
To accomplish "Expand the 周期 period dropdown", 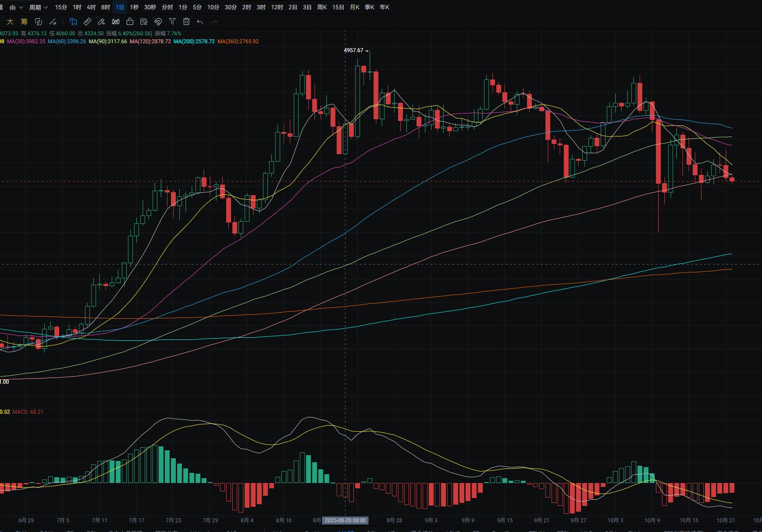I will 38,8.
